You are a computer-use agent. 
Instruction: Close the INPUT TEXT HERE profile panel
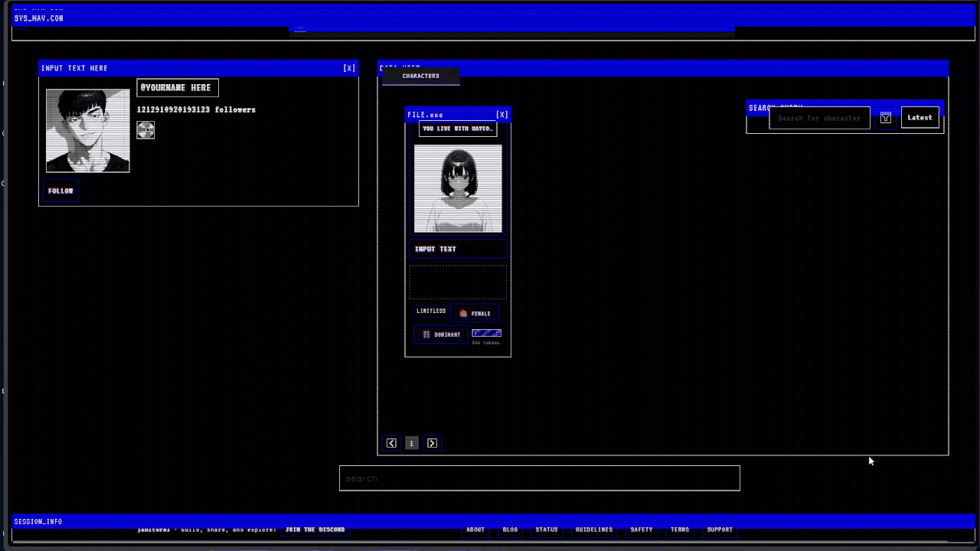[349, 68]
